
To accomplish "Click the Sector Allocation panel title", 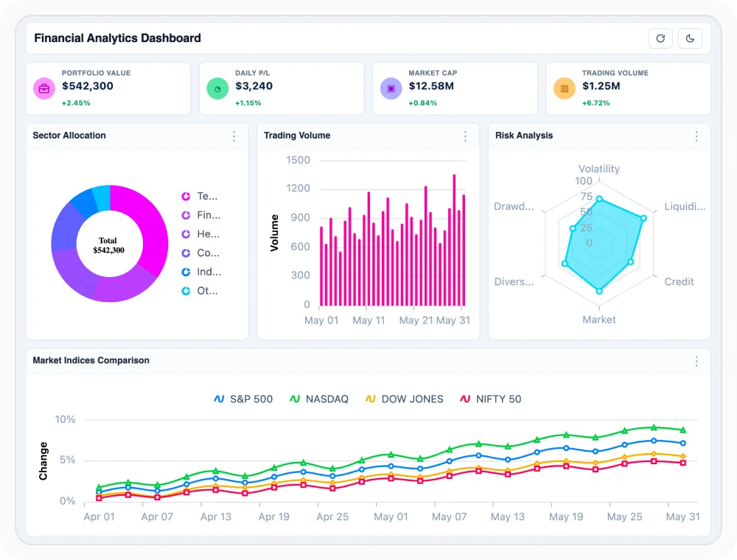I will point(69,136).
